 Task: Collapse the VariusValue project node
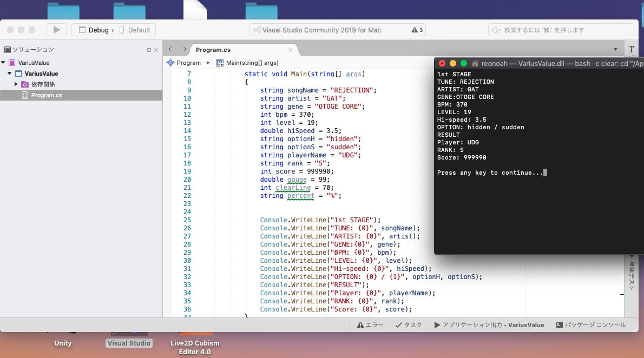[9, 74]
